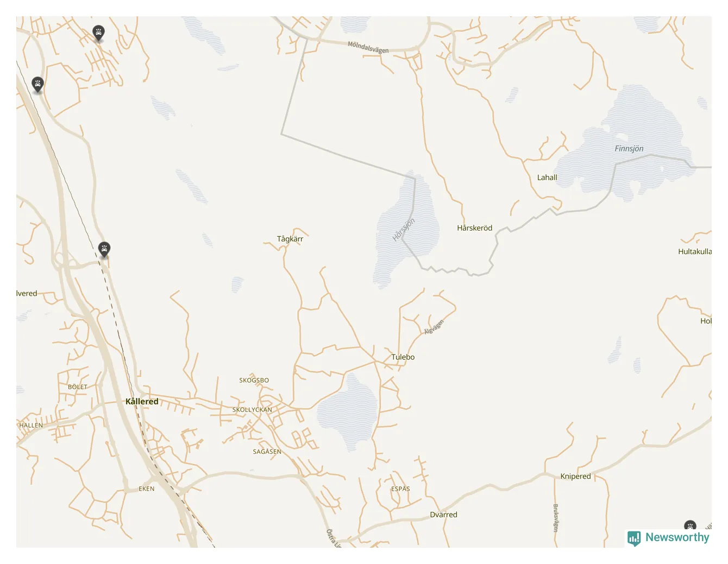Click the Hårskeröd place name
The width and height of the screenshot is (728, 564).
point(475,228)
